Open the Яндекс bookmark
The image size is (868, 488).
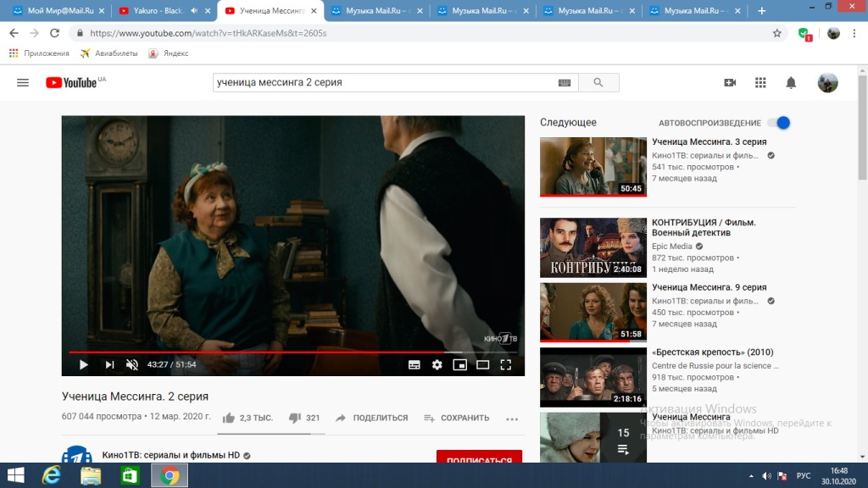[x=169, y=53]
